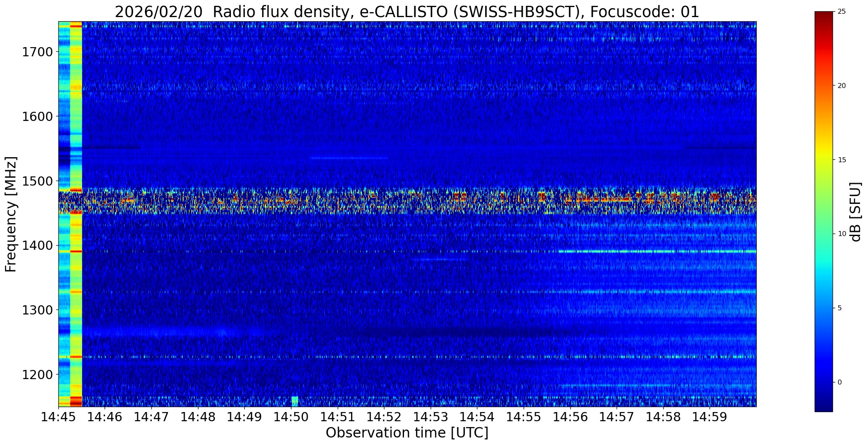The width and height of the screenshot is (868, 445).
Task: Click the colorbar tick label 20
Action: click(842, 85)
